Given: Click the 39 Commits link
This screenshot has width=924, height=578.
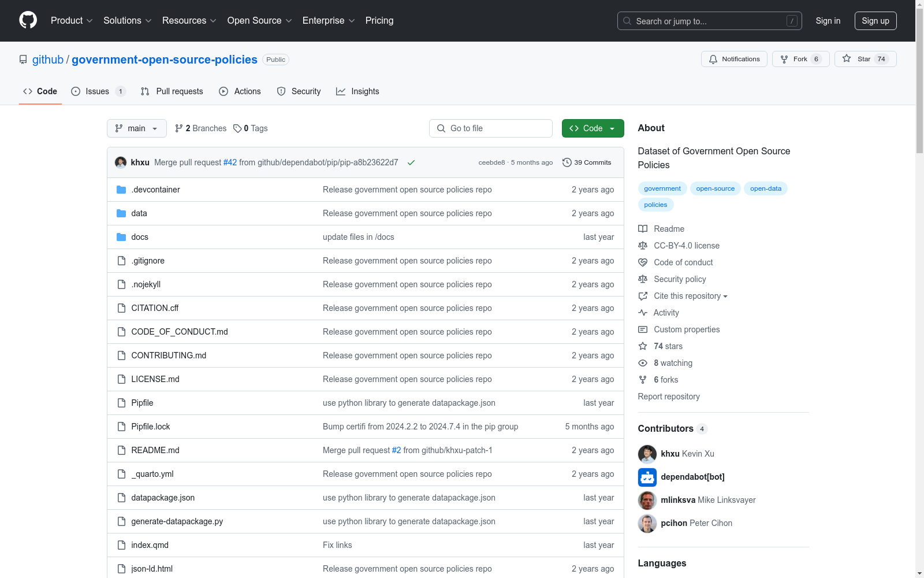Looking at the screenshot, I should coord(587,162).
